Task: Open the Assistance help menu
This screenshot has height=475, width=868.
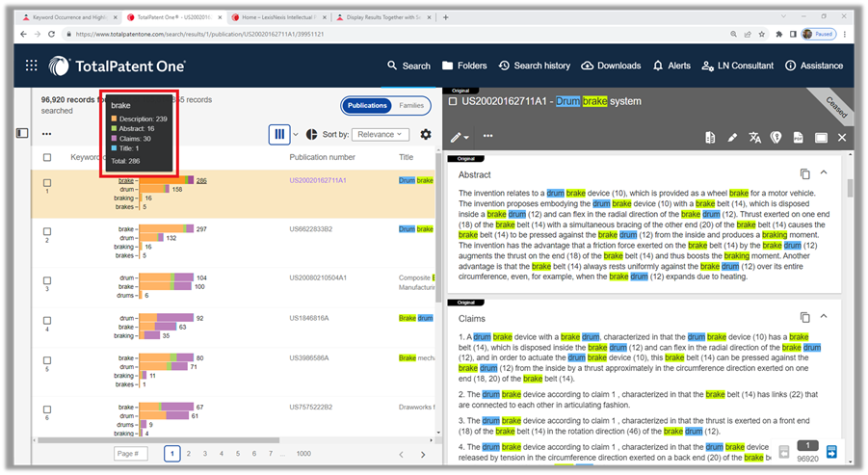Action: (x=814, y=66)
